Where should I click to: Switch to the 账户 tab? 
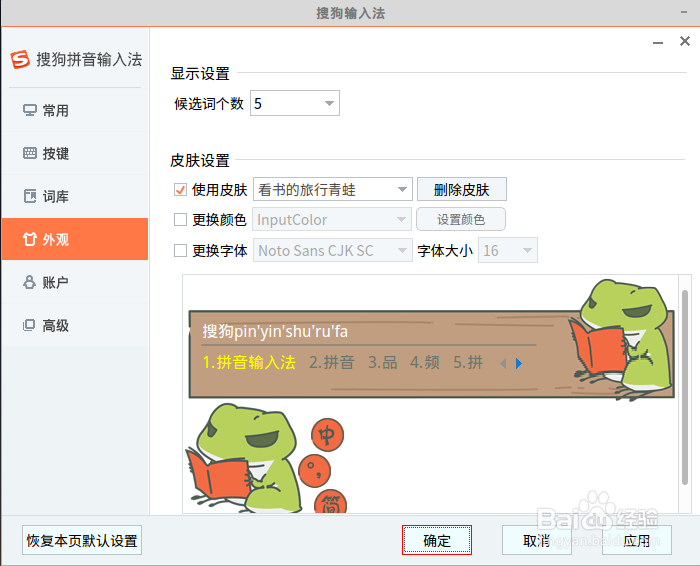pos(75,282)
